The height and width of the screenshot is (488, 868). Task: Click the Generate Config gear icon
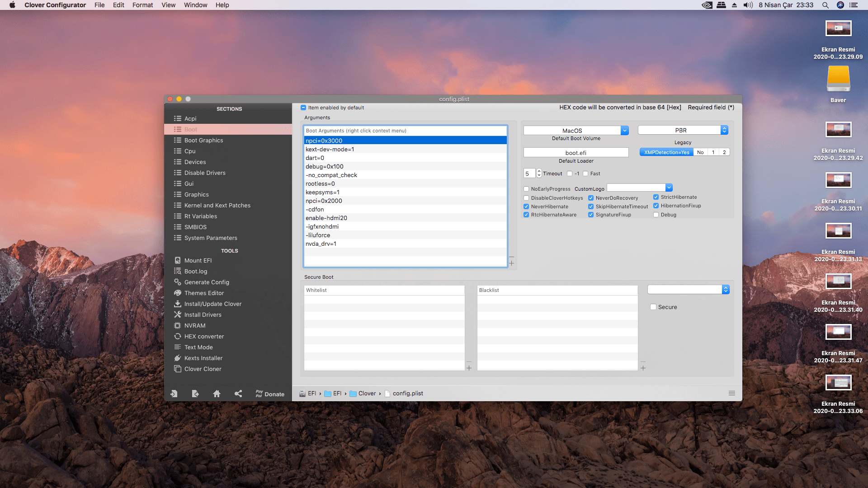coord(178,282)
